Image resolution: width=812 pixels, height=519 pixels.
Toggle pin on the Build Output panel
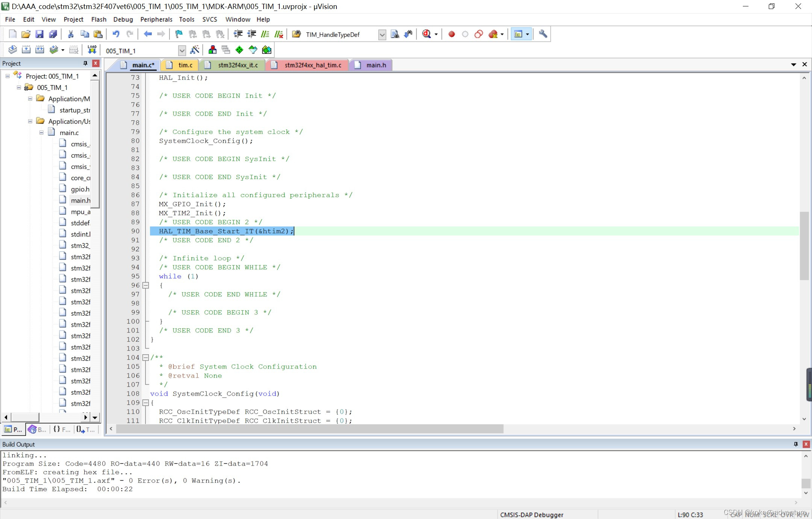point(796,444)
